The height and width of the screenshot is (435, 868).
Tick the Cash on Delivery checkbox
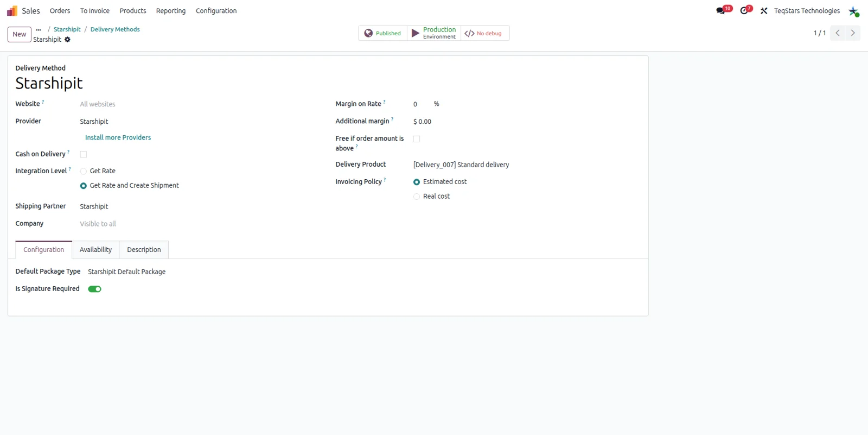pyautogui.click(x=84, y=154)
